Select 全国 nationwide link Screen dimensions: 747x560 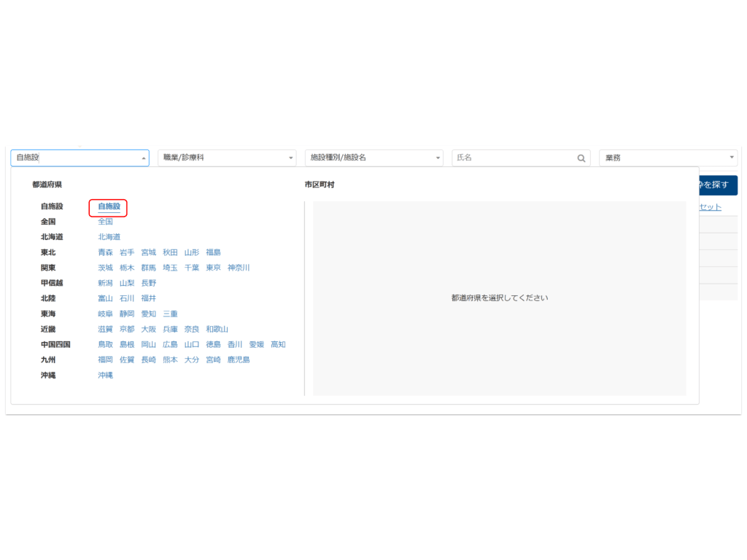click(106, 222)
